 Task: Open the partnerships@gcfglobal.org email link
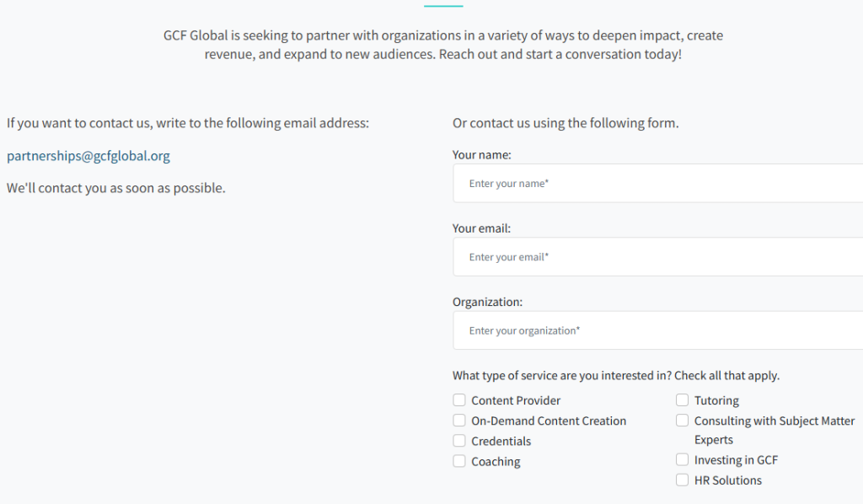click(x=88, y=156)
